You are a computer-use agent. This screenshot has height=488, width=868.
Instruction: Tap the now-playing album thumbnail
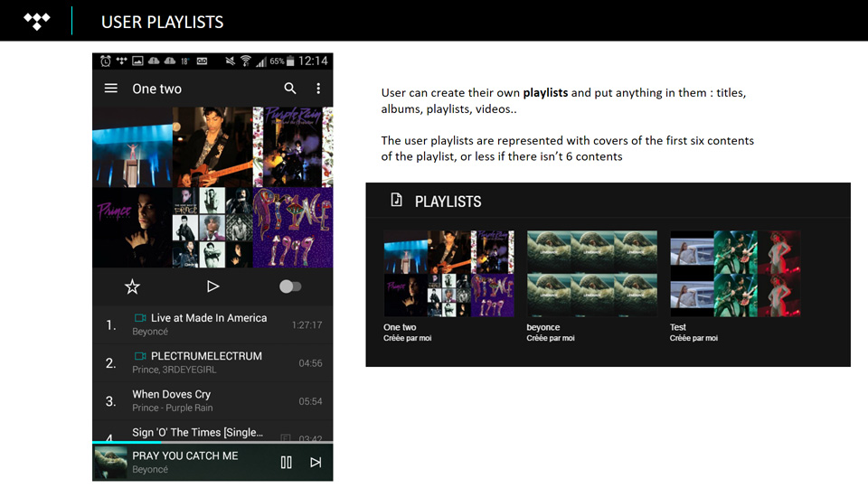[x=110, y=463]
